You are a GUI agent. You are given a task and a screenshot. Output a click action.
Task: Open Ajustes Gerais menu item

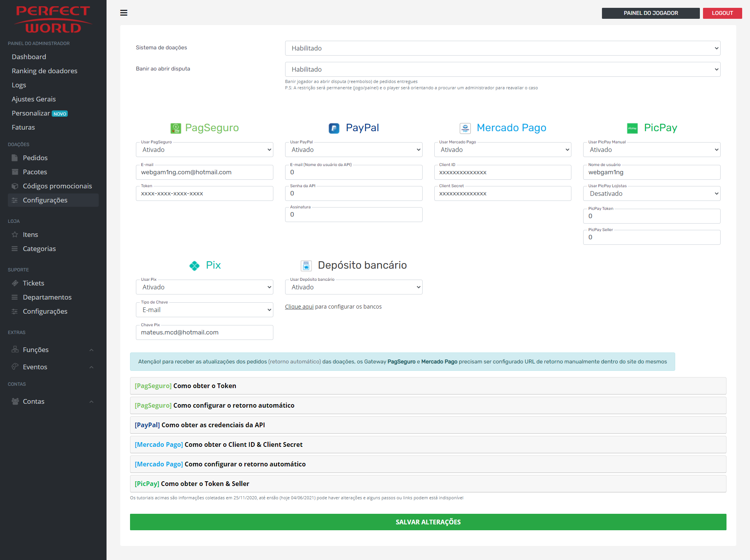pos(34,99)
